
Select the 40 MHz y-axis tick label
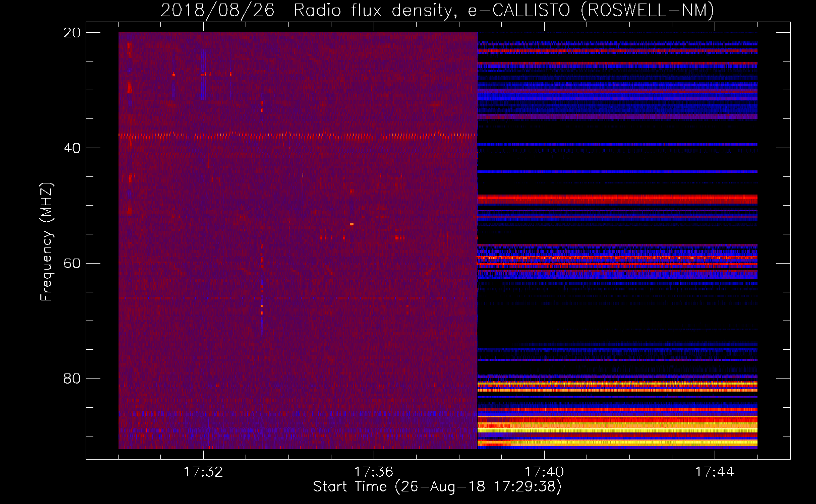click(x=72, y=148)
